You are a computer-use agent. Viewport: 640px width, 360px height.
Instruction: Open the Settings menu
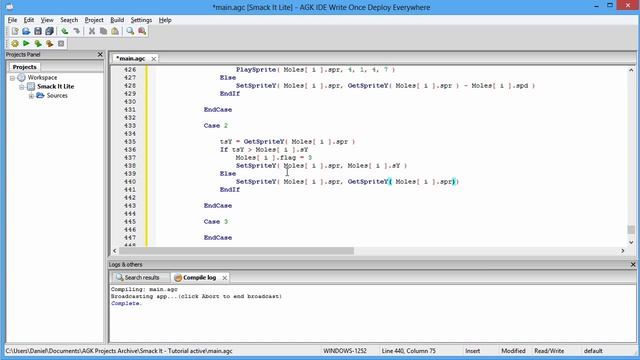click(141, 20)
